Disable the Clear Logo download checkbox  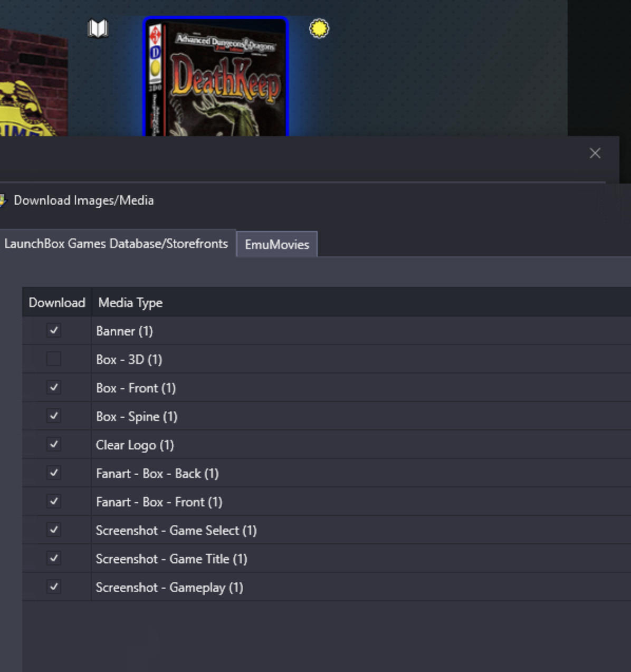point(54,445)
